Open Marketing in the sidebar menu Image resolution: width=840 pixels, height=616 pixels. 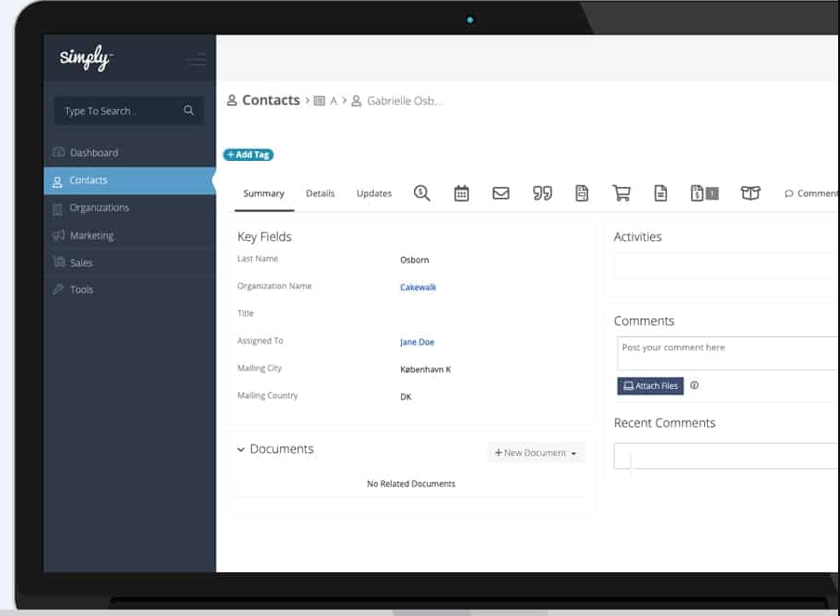[91, 235]
